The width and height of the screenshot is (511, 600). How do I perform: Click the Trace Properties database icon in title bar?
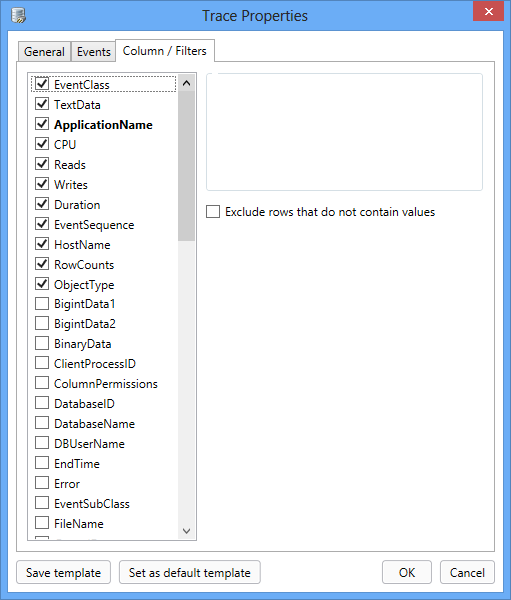(x=18, y=16)
